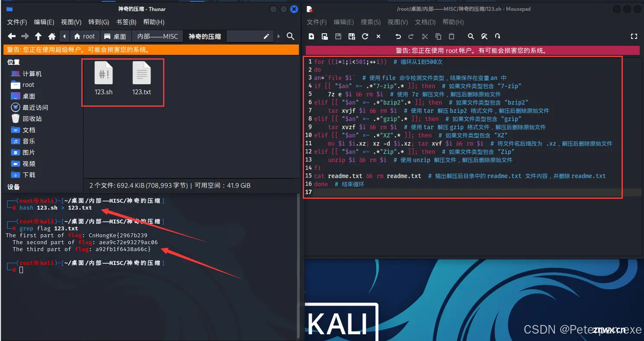Viewport: 644px width, 341px height.
Task: Create new document in Mousepad toolbar
Action: click(311, 36)
